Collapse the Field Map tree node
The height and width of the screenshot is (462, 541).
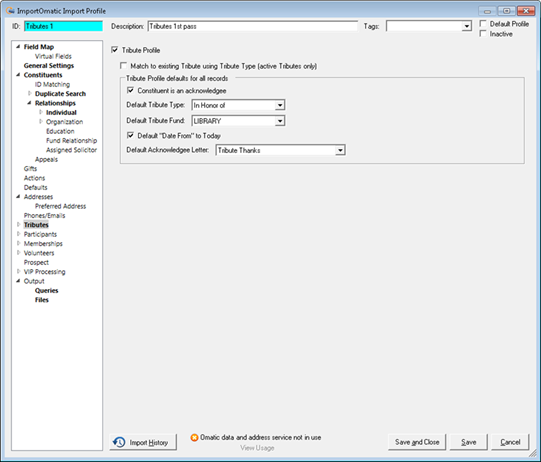(18, 47)
